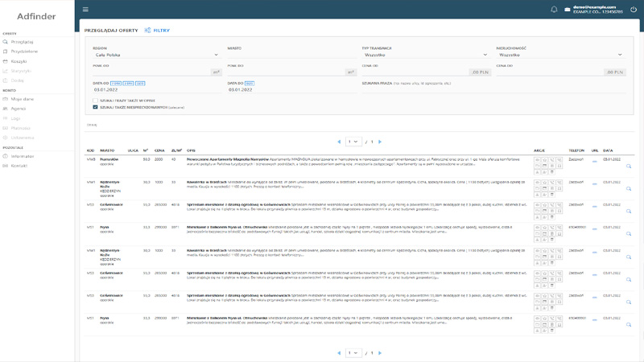Open the notifications bell
Viewport: 644px width, 362px height.
[x=554, y=10]
